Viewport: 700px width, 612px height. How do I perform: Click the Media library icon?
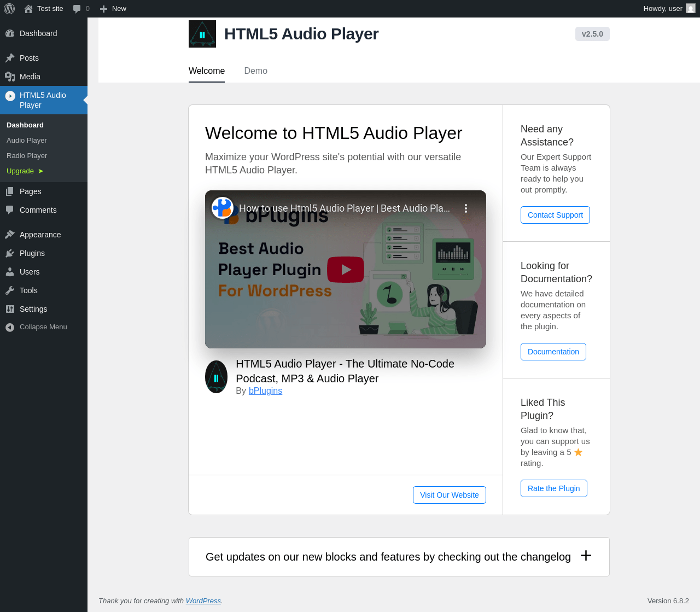point(10,77)
